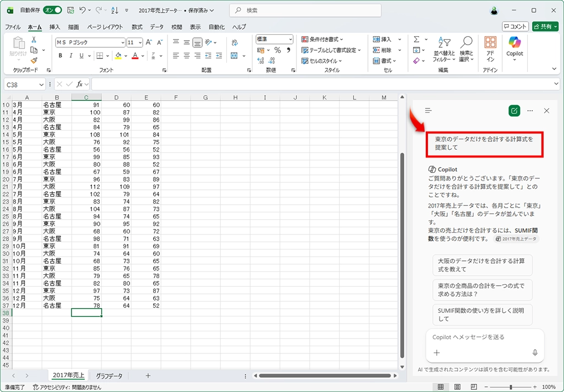Open the number format dropdown
Viewport: 564px width, 392px height.
pyautogui.click(x=290, y=40)
